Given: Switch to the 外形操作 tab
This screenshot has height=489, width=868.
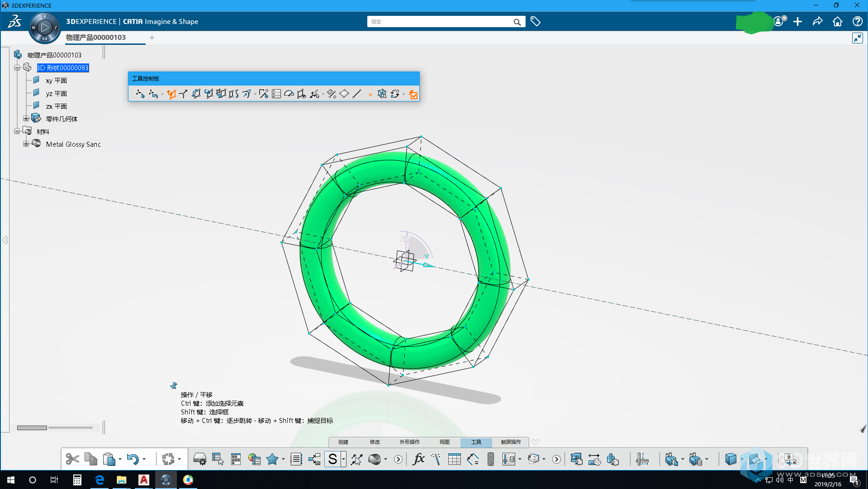Looking at the screenshot, I should 409,442.
